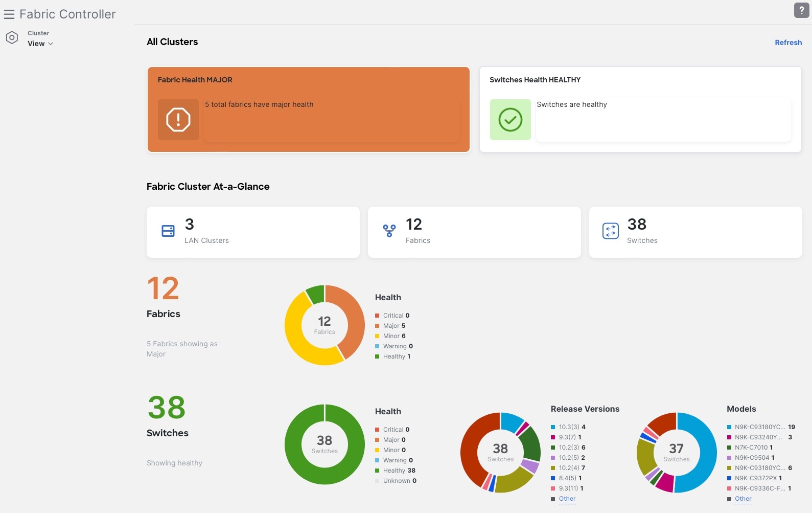Image resolution: width=812 pixels, height=513 pixels.
Task: Click the fabric Critical legend red swatch
Action: (x=377, y=316)
